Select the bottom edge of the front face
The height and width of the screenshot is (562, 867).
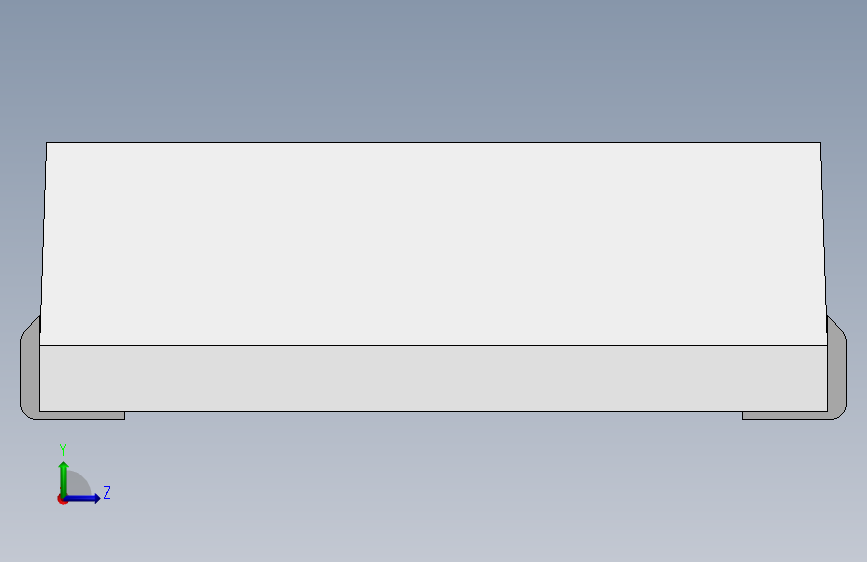(x=433, y=411)
